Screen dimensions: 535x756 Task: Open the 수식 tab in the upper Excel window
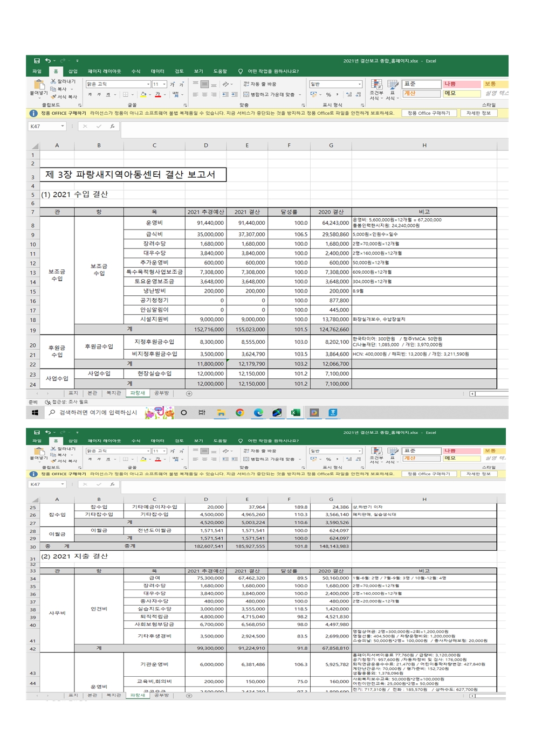[136, 71]
